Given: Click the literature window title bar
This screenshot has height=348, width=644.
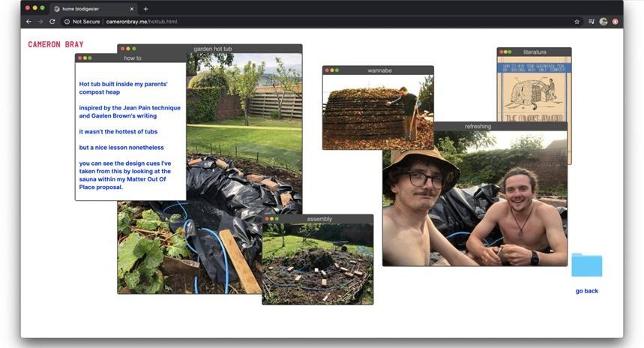Looking at the screenshot, I should [540, 52].
